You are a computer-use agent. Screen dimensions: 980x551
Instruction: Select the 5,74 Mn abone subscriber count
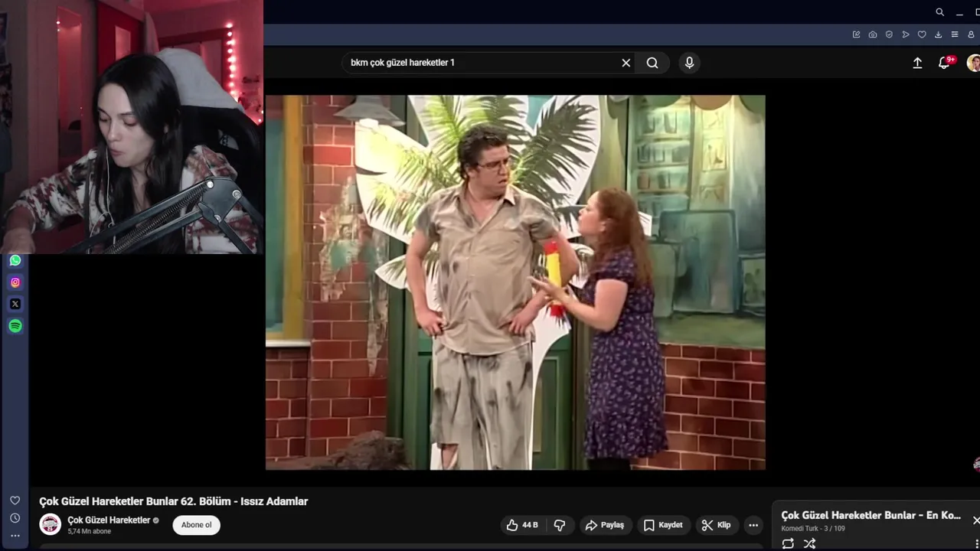(x=90, y=531)
